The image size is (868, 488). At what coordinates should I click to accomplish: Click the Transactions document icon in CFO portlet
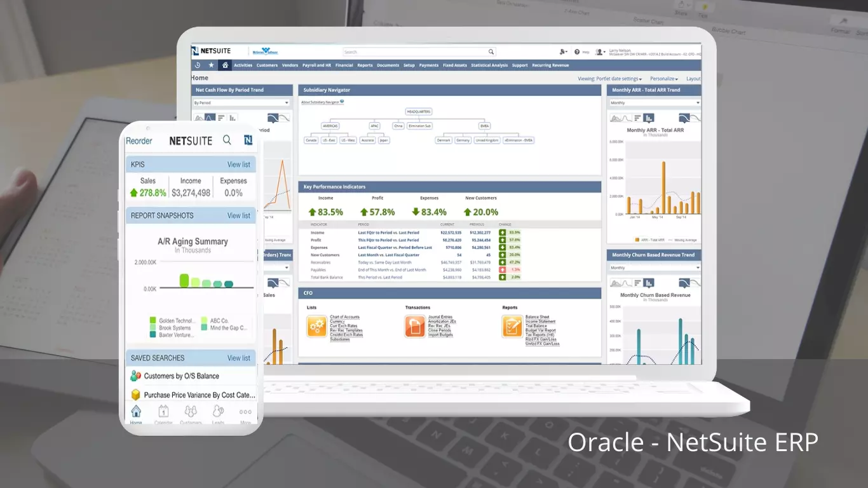pyautogui.click(x=415, y=326)
